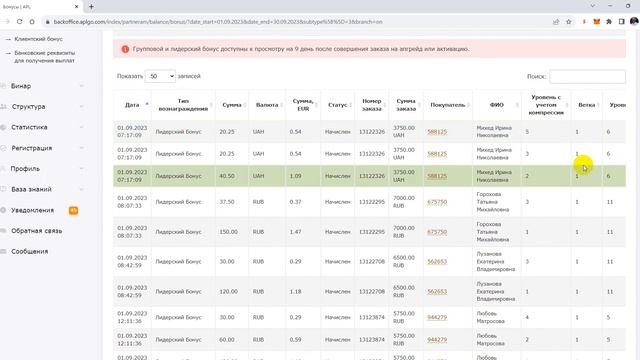Viewport: 640px width, 360px height.
Task: Go to browser home page icon
Action: point(32,22)
